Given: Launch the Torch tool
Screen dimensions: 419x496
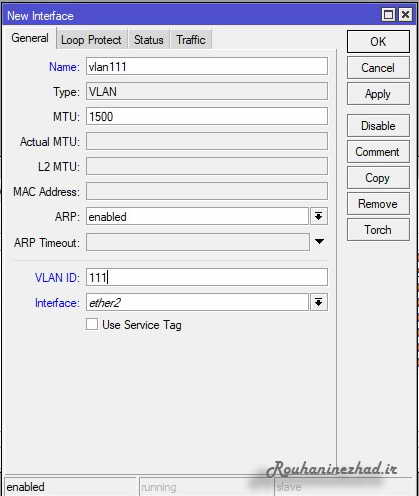Looking at the screenshot, I should point(378,230).
